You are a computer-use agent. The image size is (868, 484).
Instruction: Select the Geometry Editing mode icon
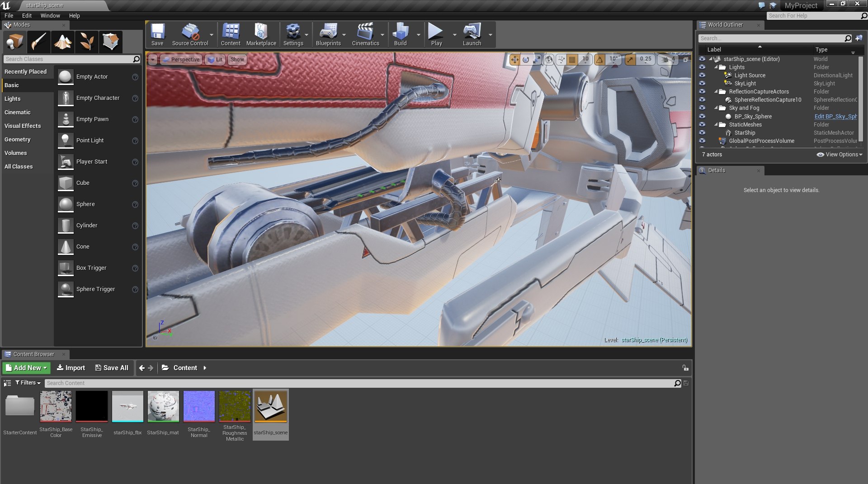pyautogui.click(x=111, y=42)
